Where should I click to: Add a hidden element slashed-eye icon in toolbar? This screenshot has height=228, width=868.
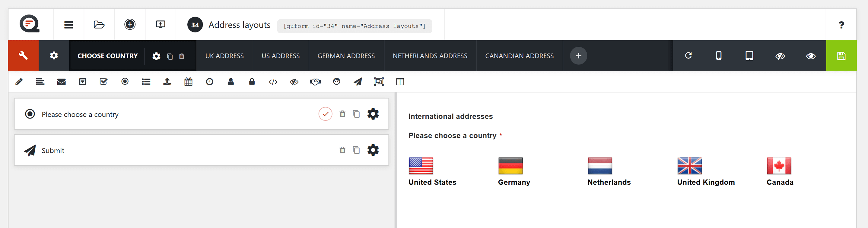point(294,82)
